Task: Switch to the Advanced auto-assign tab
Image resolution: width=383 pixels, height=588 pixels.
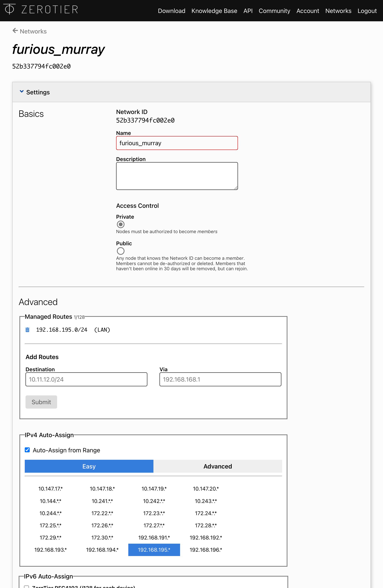Action: 217,466
